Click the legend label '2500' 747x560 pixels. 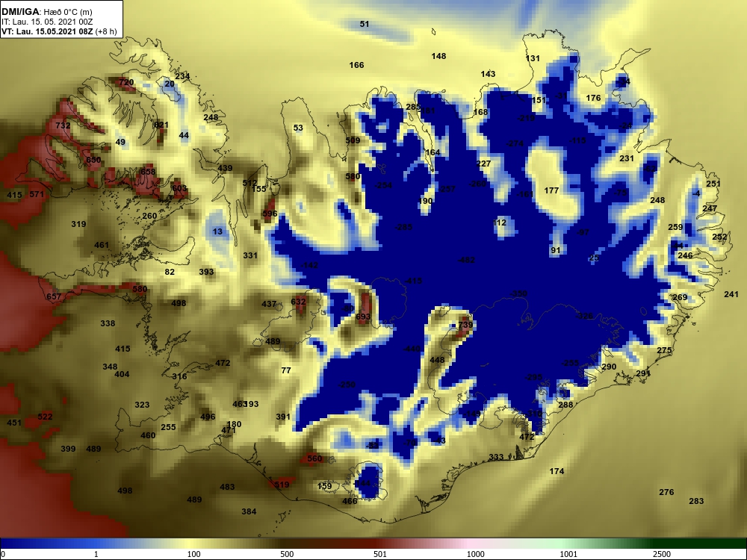[661, 554]
